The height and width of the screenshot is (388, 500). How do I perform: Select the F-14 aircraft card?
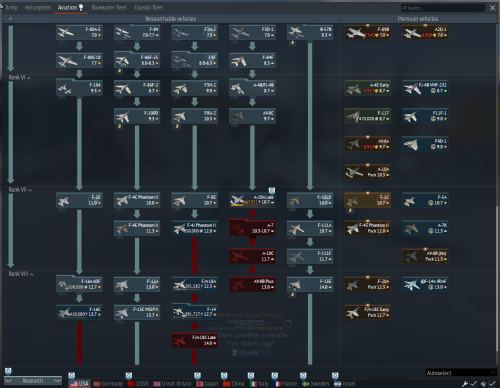(x=195, y=312)
